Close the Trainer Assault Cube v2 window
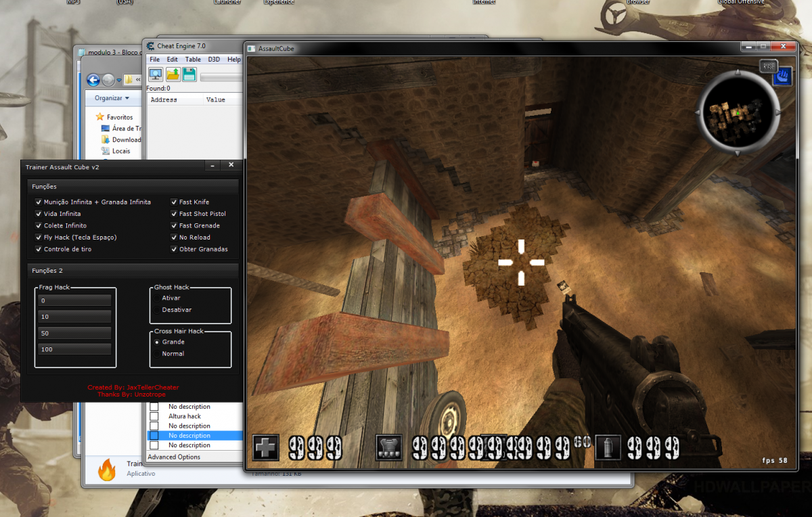812x517 pixels. (231, 165)
